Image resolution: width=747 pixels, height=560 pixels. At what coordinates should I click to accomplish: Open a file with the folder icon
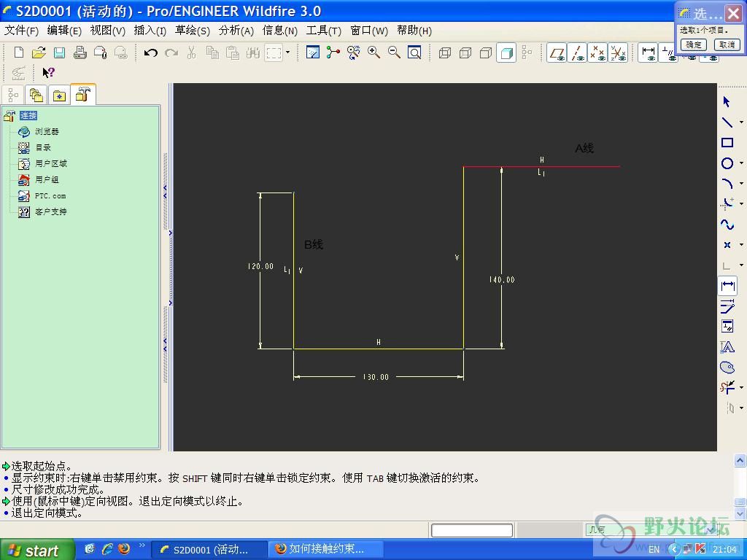point(39,52)
